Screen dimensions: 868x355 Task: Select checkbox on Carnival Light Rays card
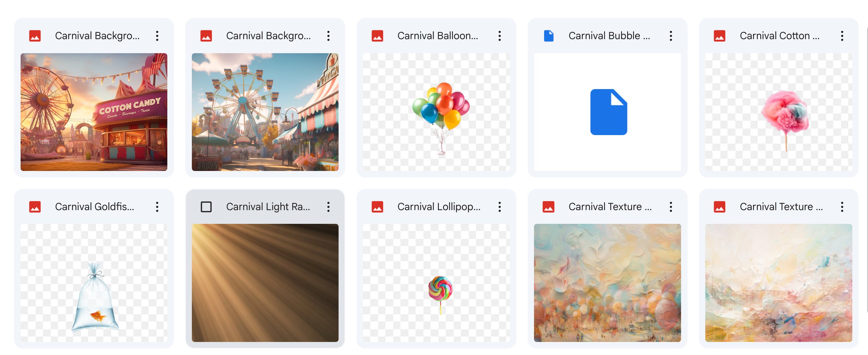(206, 207)
